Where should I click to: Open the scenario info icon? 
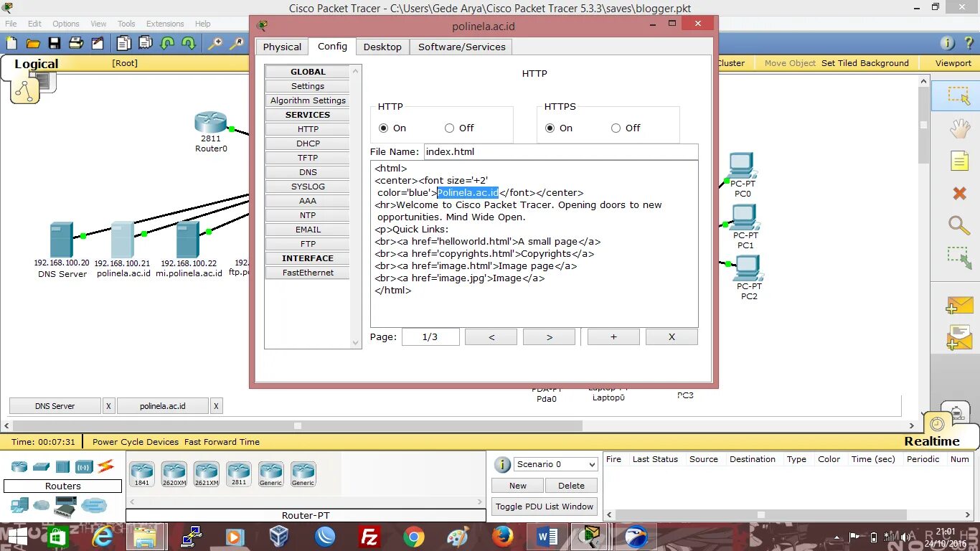(x=503, y=464)
